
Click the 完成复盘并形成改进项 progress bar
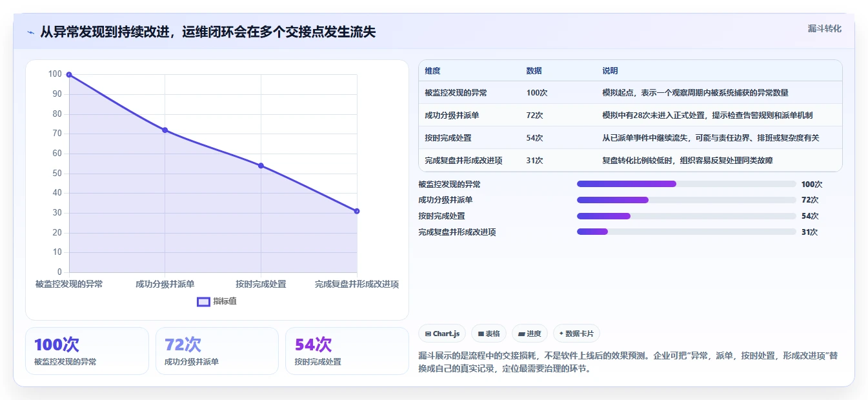(x=686, y=232)
